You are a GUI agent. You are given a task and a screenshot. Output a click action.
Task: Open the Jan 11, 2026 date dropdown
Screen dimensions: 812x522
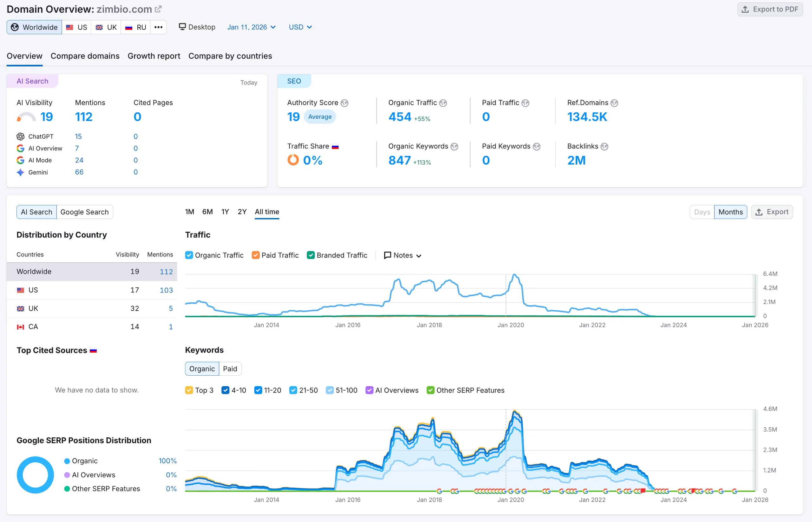[x=251, y=27]
